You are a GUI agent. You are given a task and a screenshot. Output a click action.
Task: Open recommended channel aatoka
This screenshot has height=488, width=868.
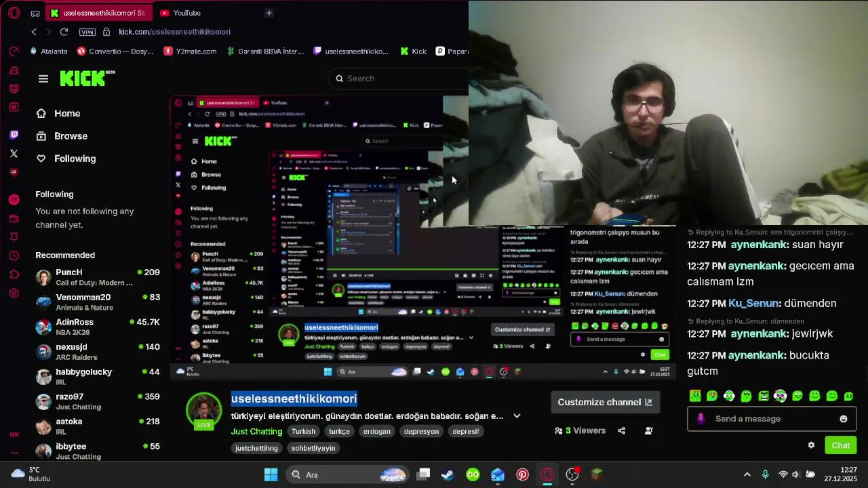(98, 426)
